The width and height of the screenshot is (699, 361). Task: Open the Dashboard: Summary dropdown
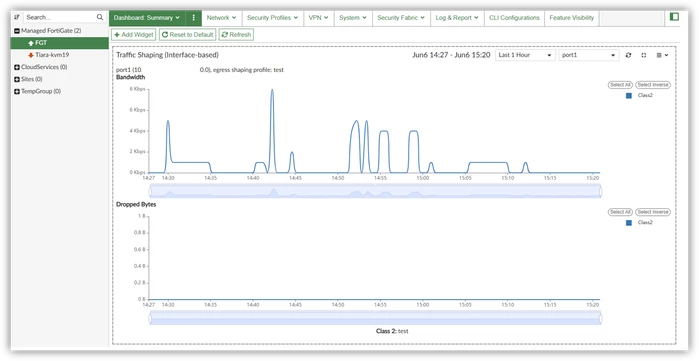tap(147, 18)
